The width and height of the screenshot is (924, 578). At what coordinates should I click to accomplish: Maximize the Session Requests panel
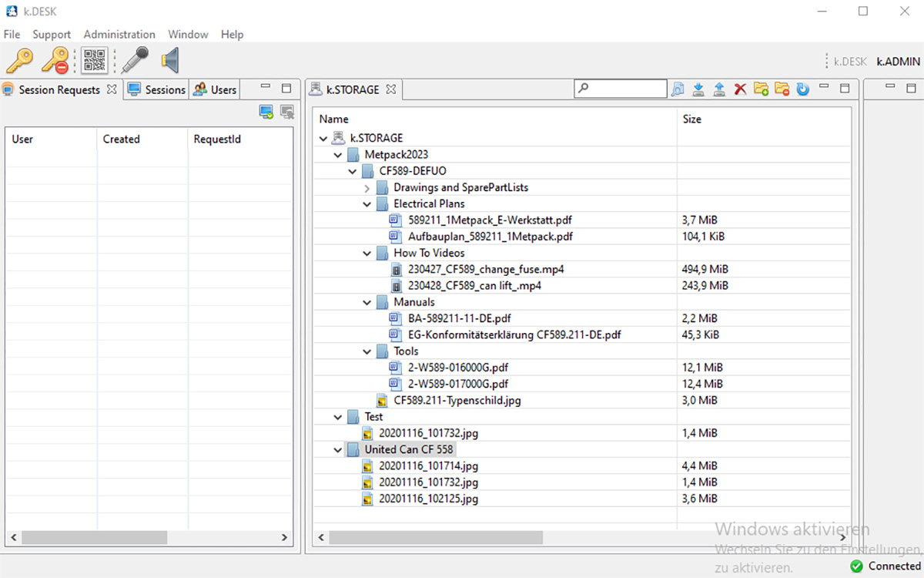coord(286,89)
